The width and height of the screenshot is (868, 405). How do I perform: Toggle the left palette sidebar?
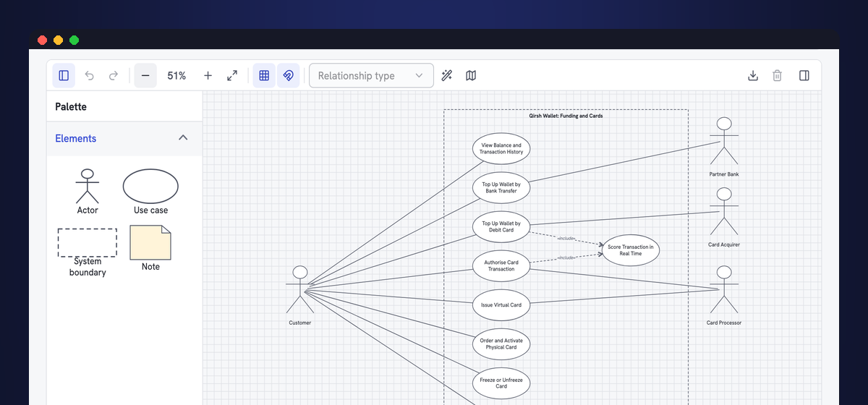(x=64, y=75)
